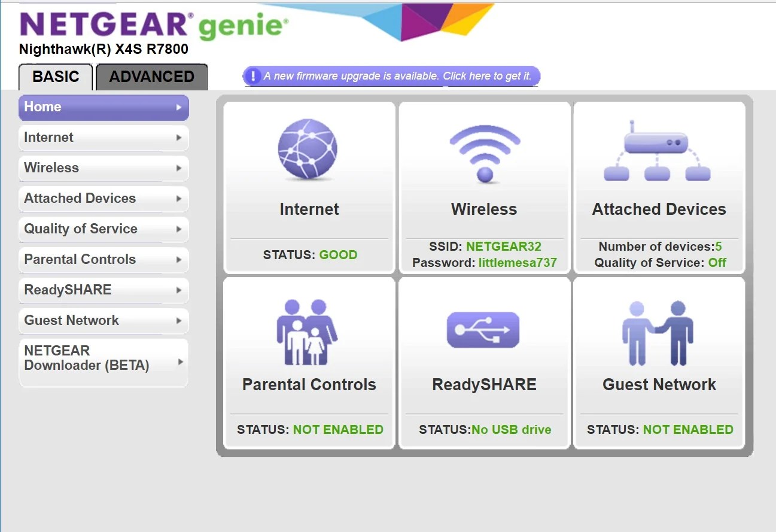This screenshot has height=532, width=776.
Task: Click the Nighthawk(R) X4S R7800 model name
Action: pyautogui.click(x=104, y=50)
